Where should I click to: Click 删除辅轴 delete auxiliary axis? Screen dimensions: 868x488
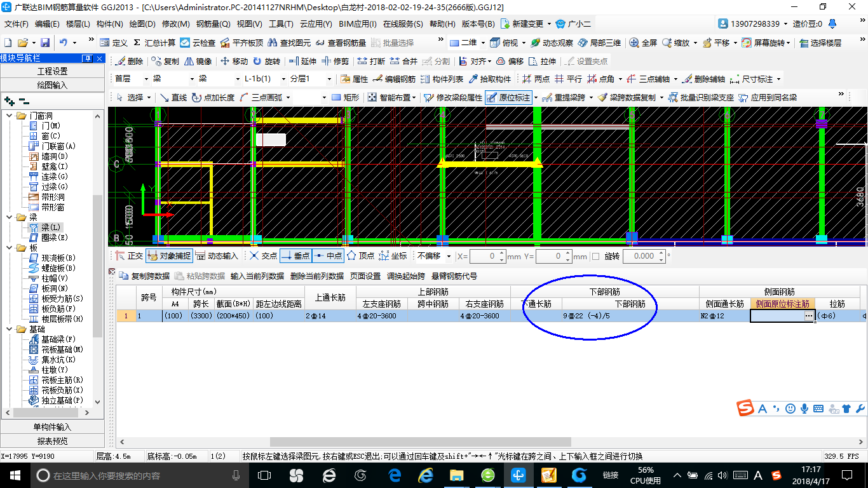click(x=703, y=79)
